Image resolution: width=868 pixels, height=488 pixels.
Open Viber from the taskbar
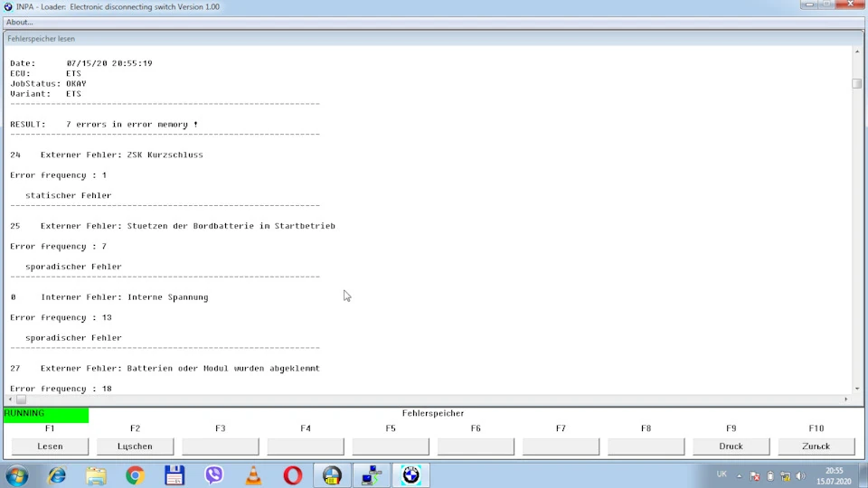click(x=213, y=475)
